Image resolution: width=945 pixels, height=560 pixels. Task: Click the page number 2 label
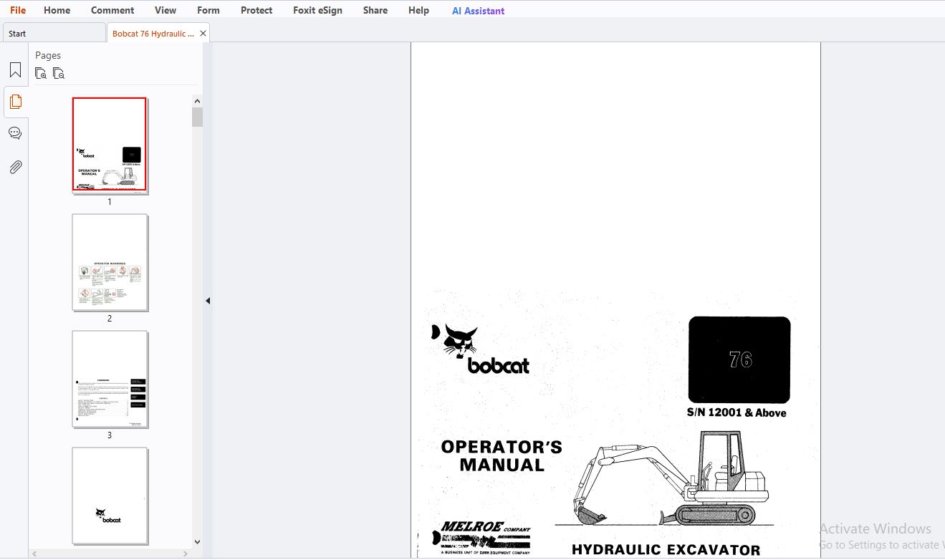click(110, 319)
